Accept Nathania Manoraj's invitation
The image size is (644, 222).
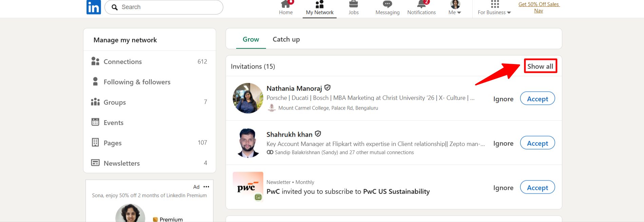click(537, 99)
